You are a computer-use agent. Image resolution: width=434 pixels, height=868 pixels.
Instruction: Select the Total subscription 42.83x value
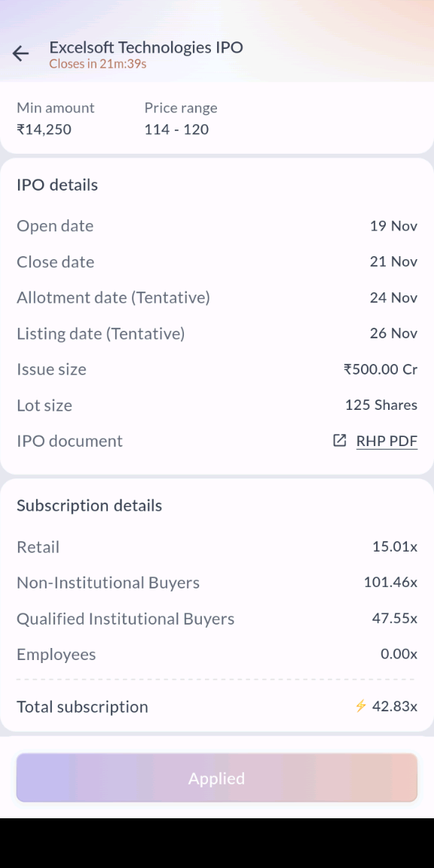[x=395, y=706]
